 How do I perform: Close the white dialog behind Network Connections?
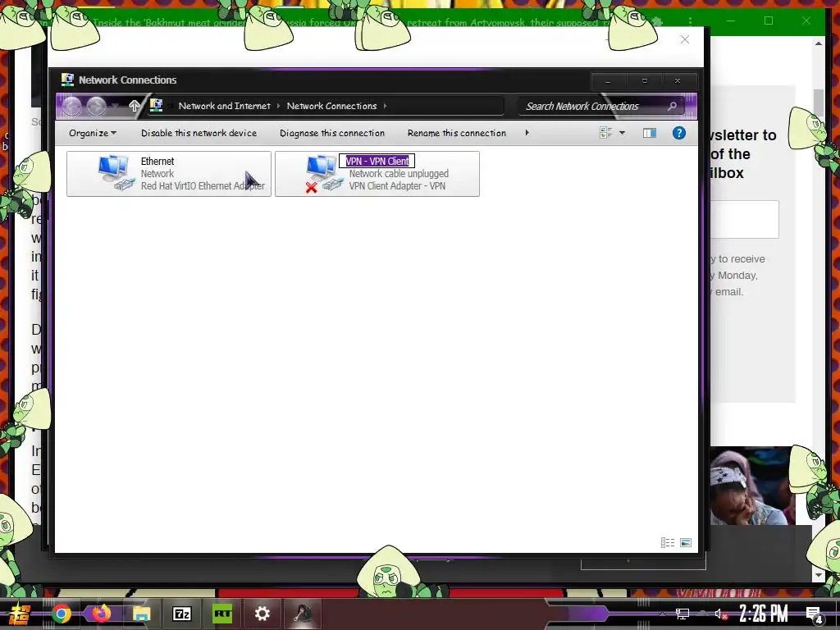[x=685, y=39]
